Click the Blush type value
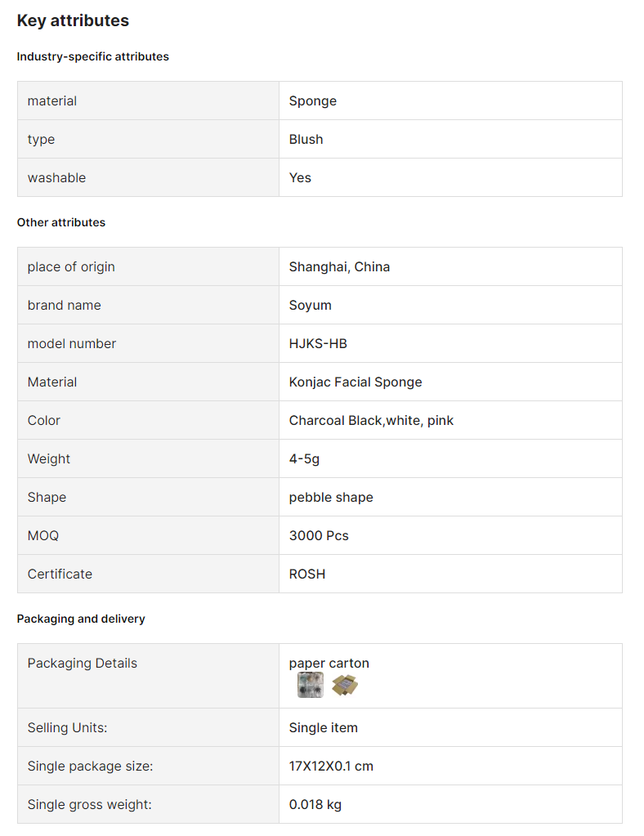The width and height of the screenshot is (644, 836). pyautogui.click(x=306, y=139)
